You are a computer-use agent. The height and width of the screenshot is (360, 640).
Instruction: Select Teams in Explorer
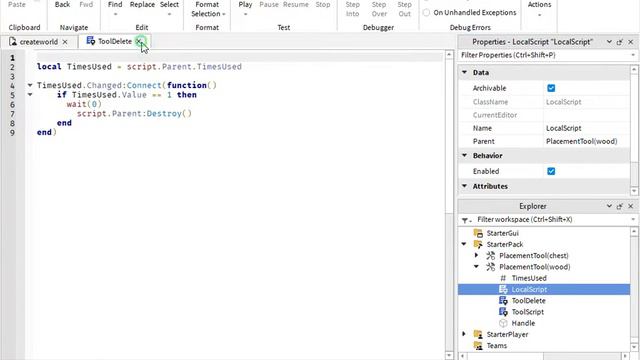497,346
